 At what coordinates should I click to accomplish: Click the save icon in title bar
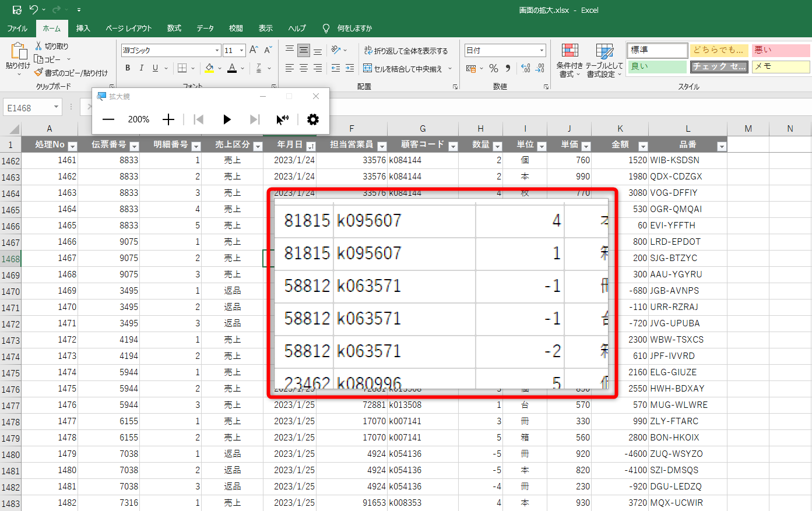(x=17, y=10)
